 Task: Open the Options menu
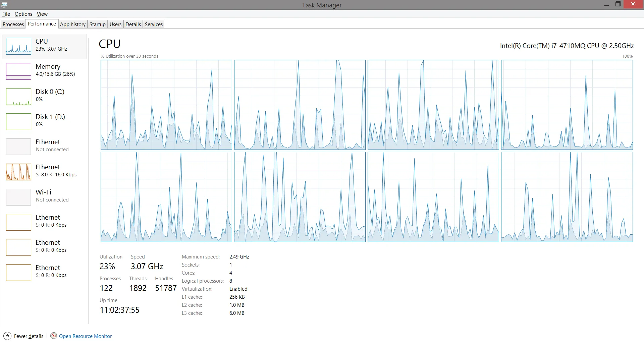click(23, 14)
